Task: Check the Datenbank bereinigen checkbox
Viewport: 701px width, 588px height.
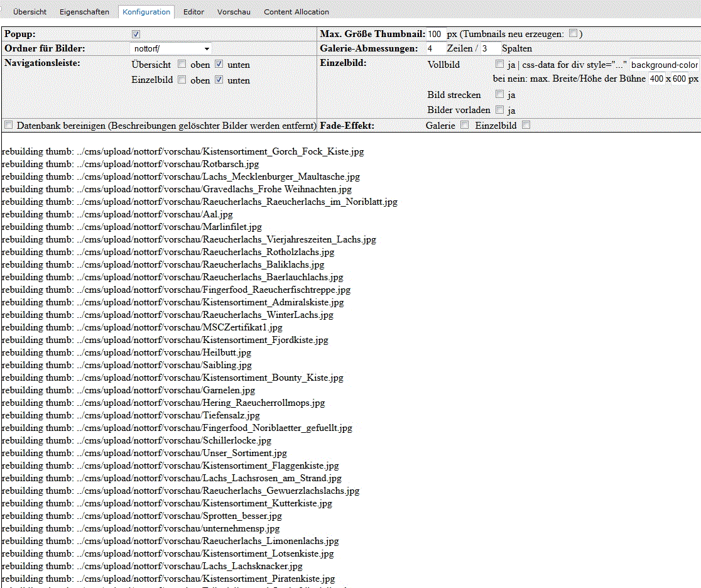Action: tap(9, 125)
